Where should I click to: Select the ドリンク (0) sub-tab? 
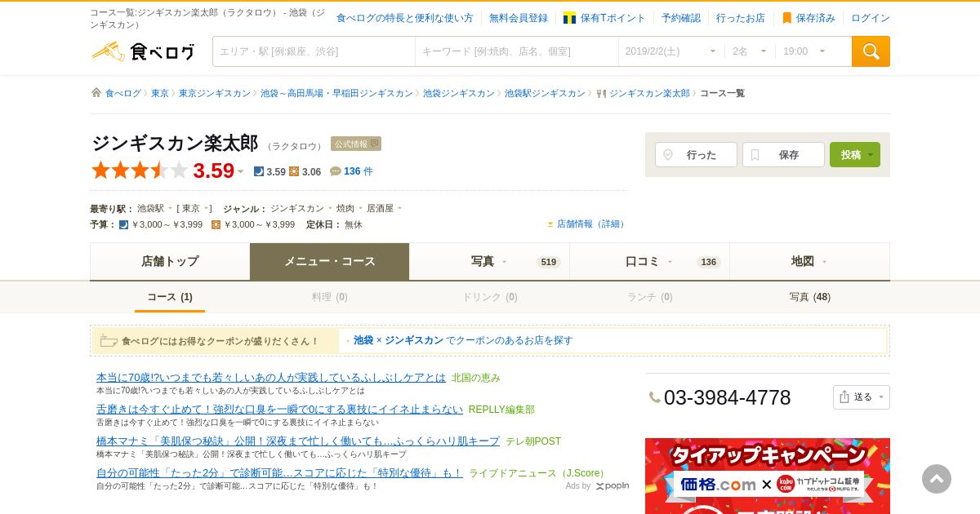click(490, 297)
